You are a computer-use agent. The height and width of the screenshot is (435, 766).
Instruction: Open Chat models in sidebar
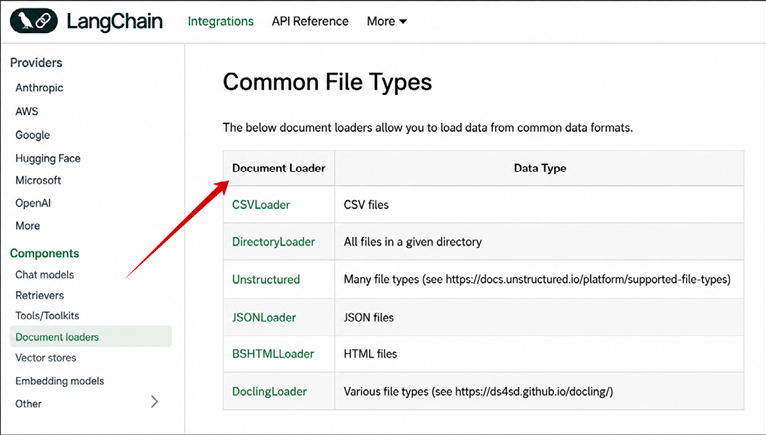pos(44,275)
